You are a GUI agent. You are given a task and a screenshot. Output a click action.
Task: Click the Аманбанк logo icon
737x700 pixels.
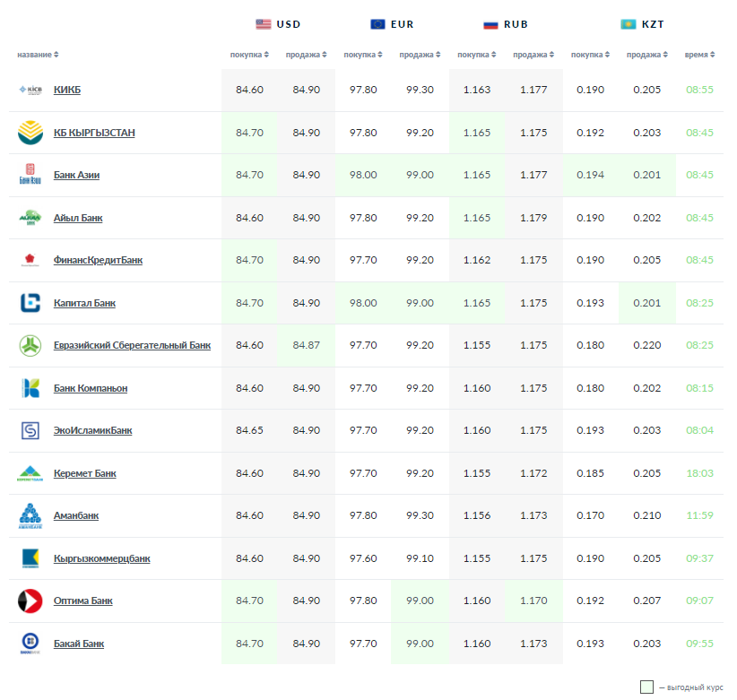point(30,515)
